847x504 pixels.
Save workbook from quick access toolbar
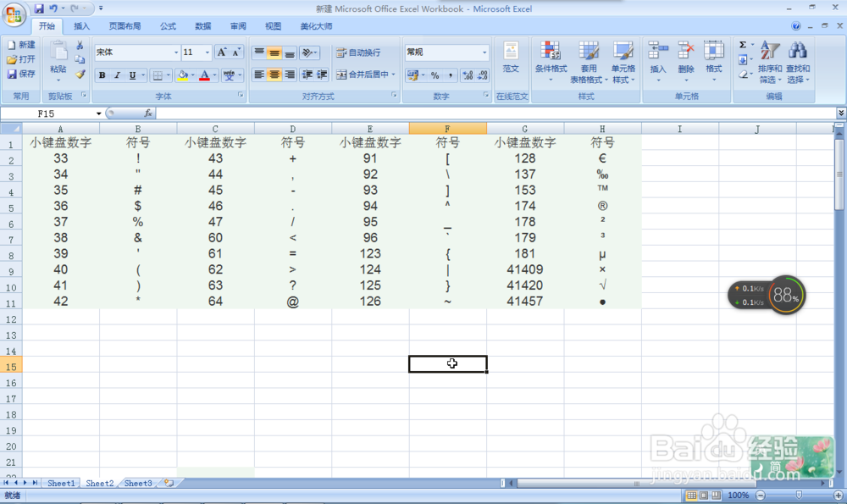tap(39, 8)
